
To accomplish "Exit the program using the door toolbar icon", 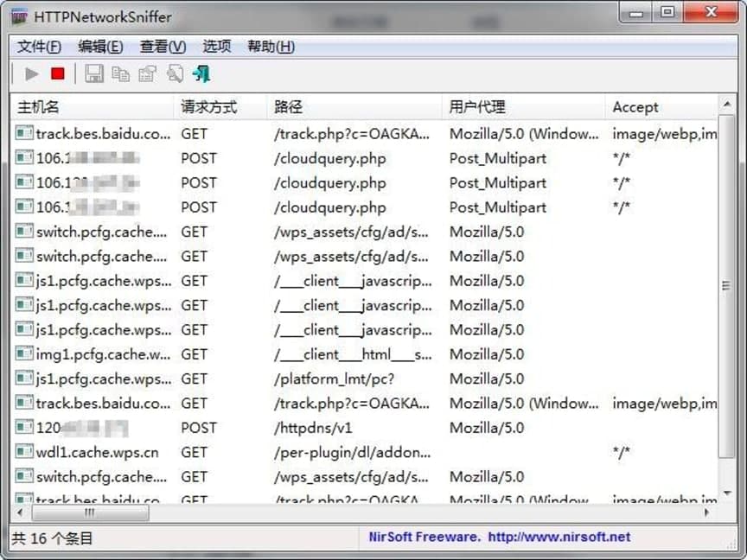I will (x=201, y=74).
